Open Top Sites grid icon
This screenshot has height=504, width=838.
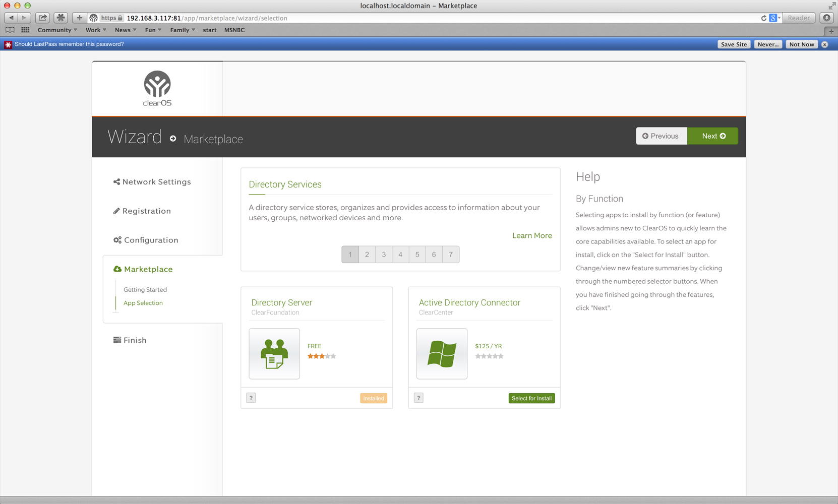pos(25,30)
